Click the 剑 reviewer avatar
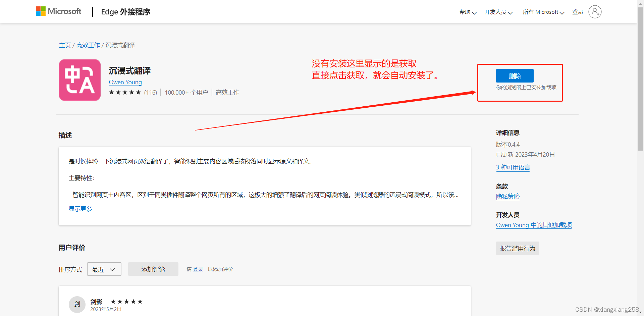The image size is (644, 316). pyautogui.click(x=77, y=304)
